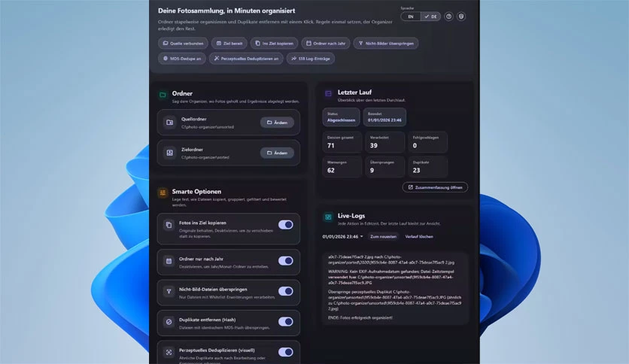
Task: Click the Letzter Lauf section icon
Action: tap(328, 94)
